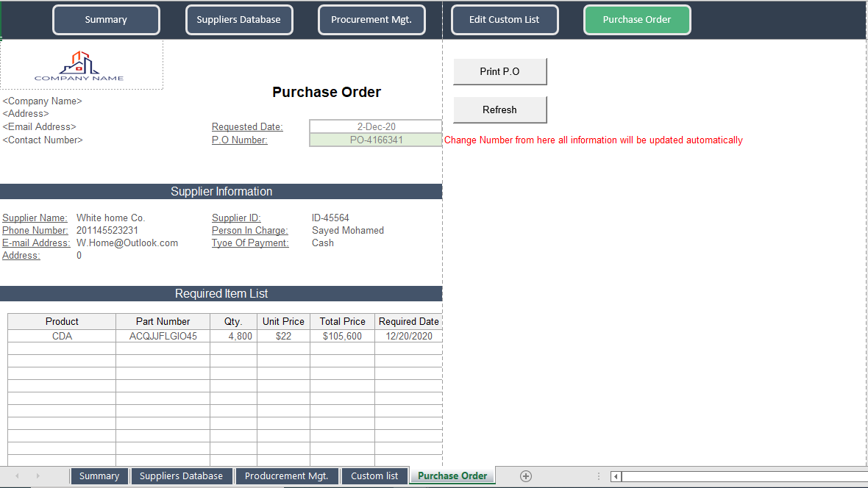868x488 pixels.
Task: Switch to the Suppliers Database sheet tab
Action: (181, 476)
